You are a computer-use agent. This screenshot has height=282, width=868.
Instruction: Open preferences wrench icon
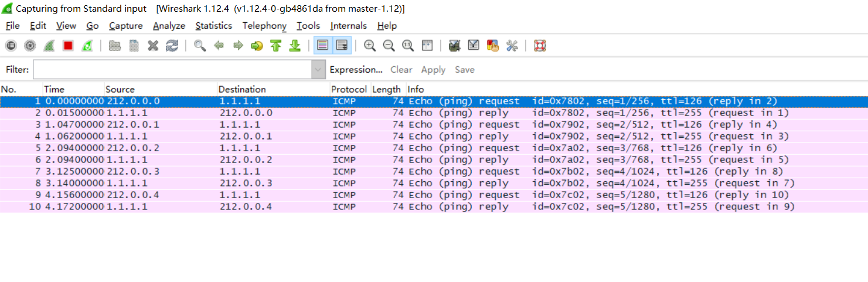click(512, 46)
